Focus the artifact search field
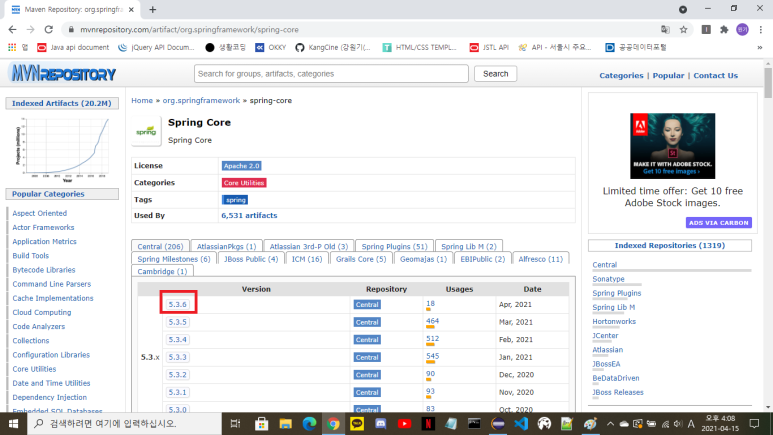The image size is (773, 435). [x=331, y=73]
